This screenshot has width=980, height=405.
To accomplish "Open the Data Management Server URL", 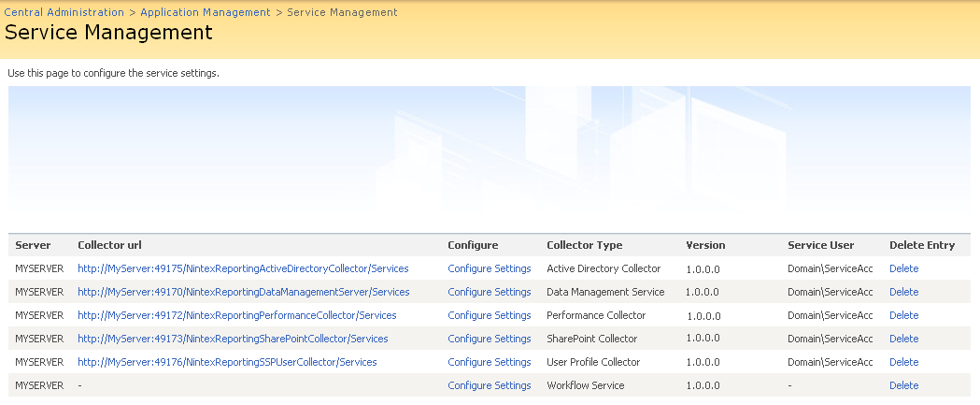I will pyautogui.click(x=243, y=292).
